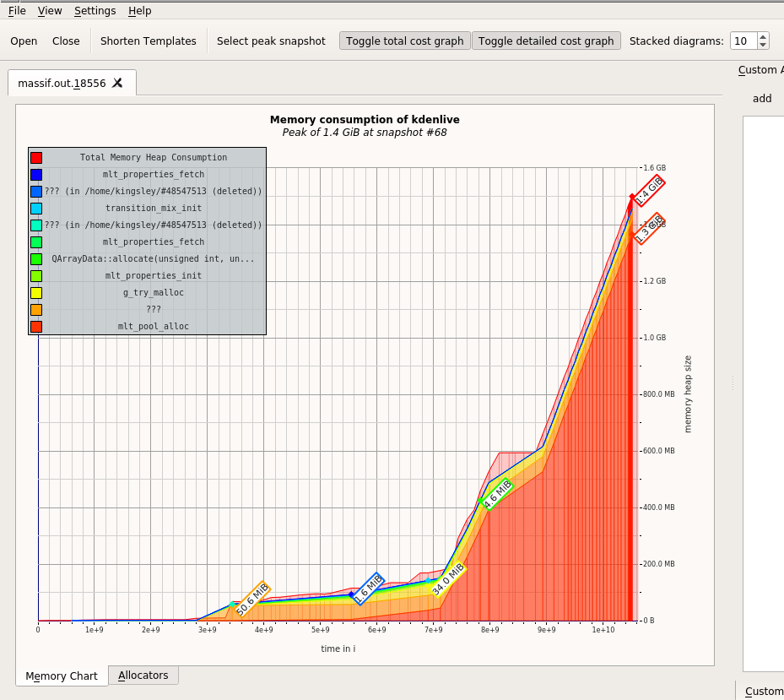Click legend text mlt_pool_alloc
784x700 pixels.
click(x=154, y=327)
